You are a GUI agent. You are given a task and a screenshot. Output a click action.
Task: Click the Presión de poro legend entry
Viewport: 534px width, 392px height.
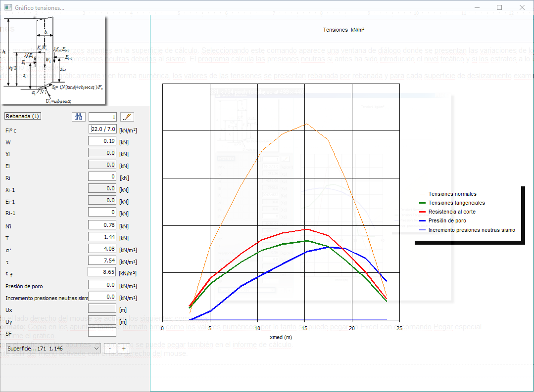pyautogui.click(x=443, y=220)
